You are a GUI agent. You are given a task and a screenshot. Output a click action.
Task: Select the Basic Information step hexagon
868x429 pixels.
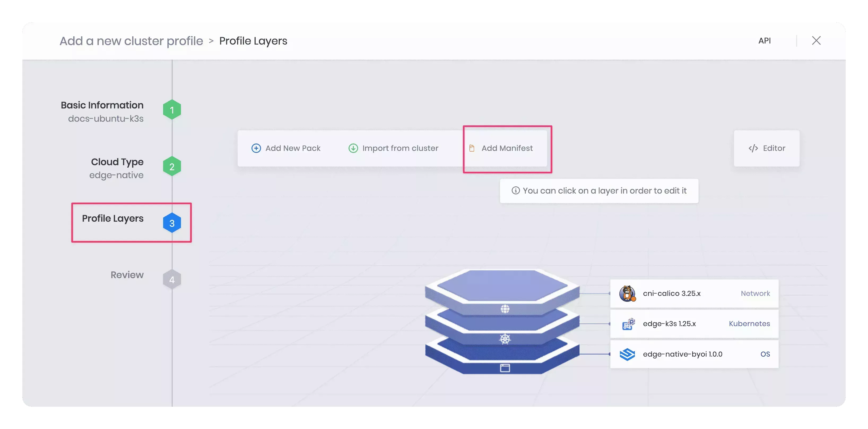coord(172,109)
